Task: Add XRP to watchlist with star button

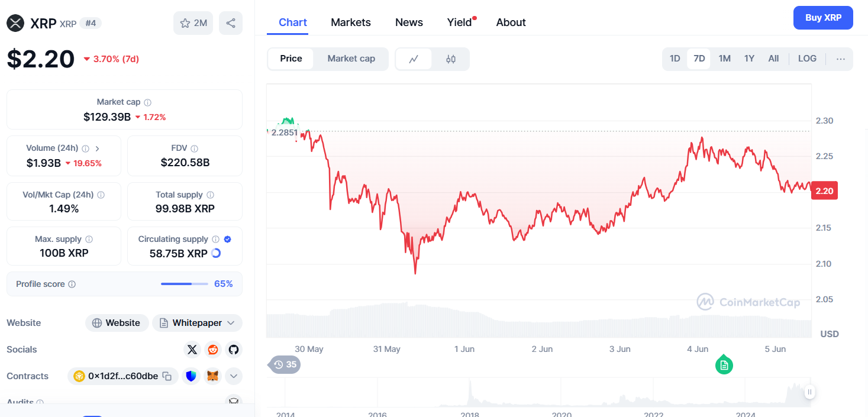Action: pos(193,23)
